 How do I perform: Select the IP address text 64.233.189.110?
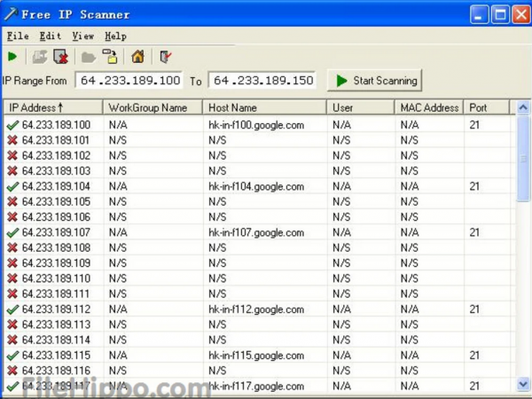pos(56,278)
